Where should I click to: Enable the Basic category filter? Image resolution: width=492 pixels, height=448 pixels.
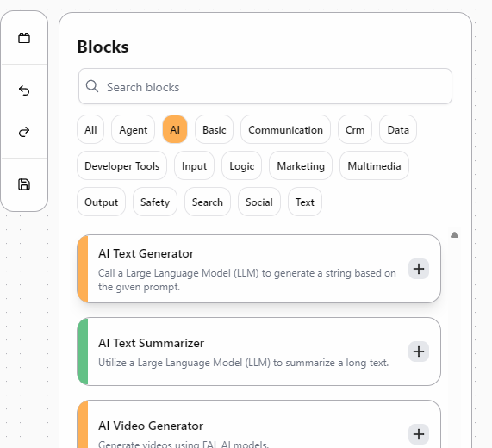214,129
